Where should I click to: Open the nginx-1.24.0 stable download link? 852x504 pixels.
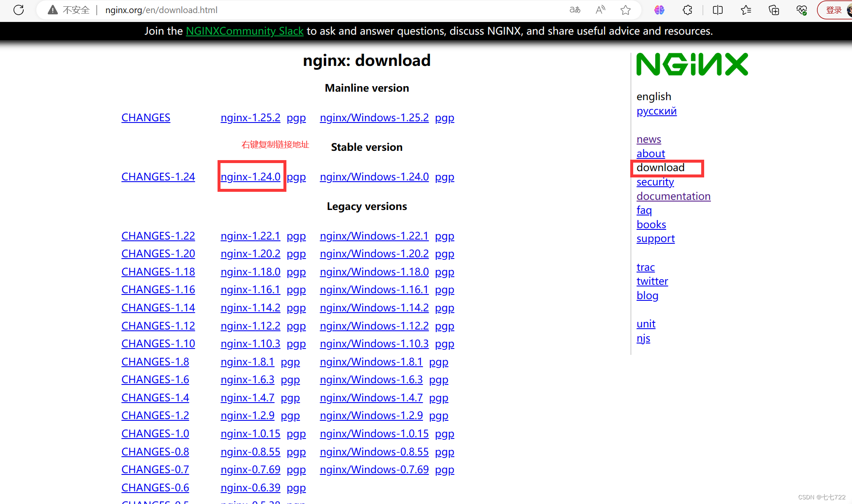point(250,177)
